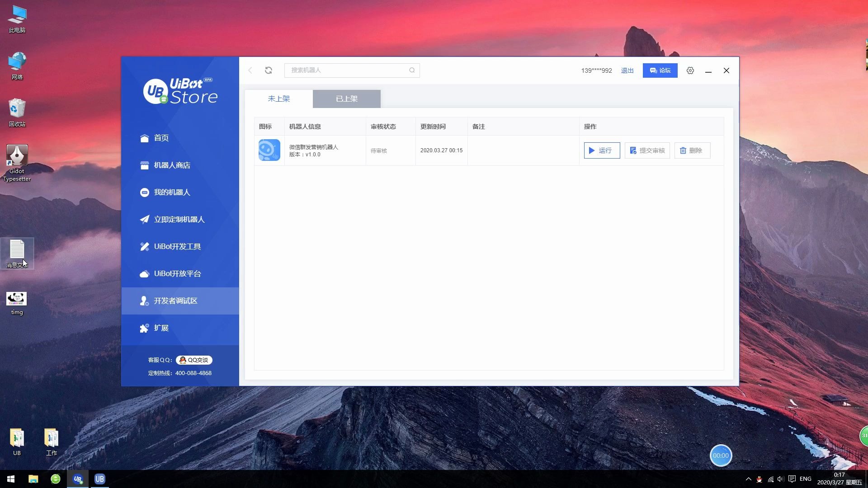
Task: Open 机器人商店 robot store
Action: coord(172,165)
